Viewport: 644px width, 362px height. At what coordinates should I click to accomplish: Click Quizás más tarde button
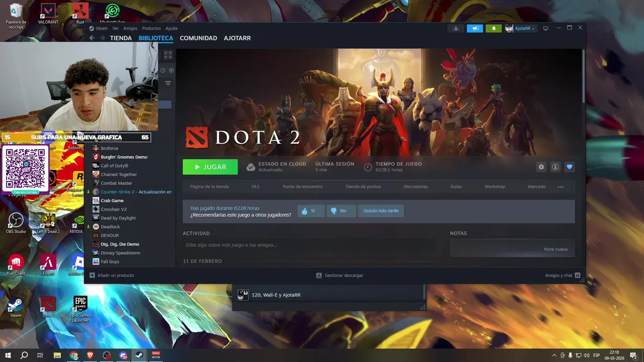[x=381, y=211]
